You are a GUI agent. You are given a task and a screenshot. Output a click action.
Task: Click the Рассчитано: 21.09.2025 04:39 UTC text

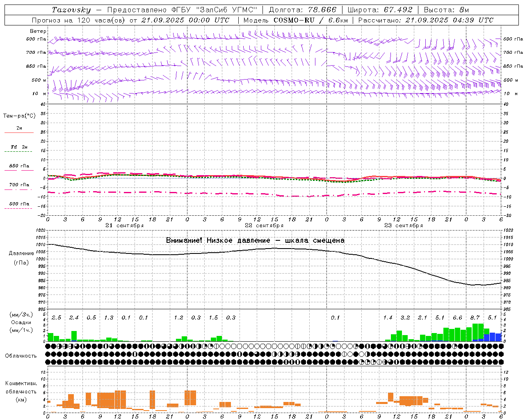pos(426,20)
